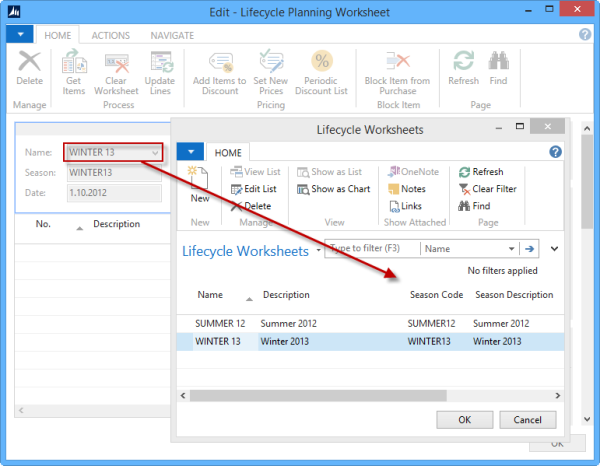Maximize the Lifecycle Worksheets dialog
Viewport: 600px width, 466px height.
520,126
